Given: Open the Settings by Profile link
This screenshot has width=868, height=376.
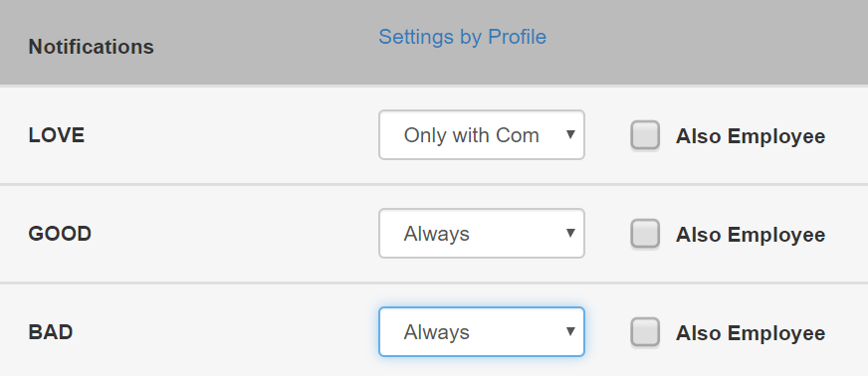Looking at the screenshot, I should click(x=462, y=37).
